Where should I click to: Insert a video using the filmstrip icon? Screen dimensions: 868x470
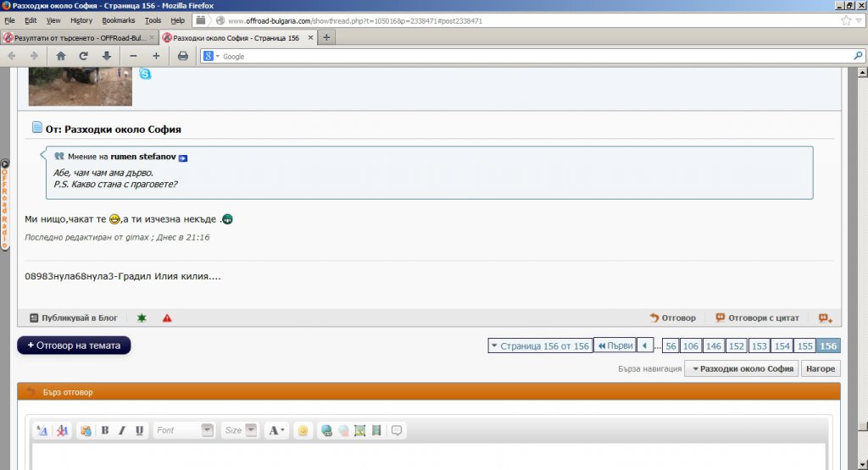point(376,430)
